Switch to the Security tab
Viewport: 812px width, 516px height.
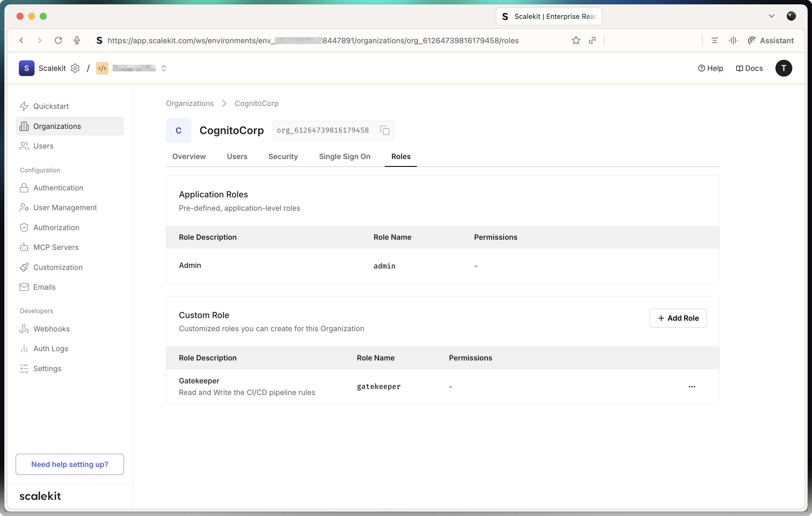click(x=283, y=156)
